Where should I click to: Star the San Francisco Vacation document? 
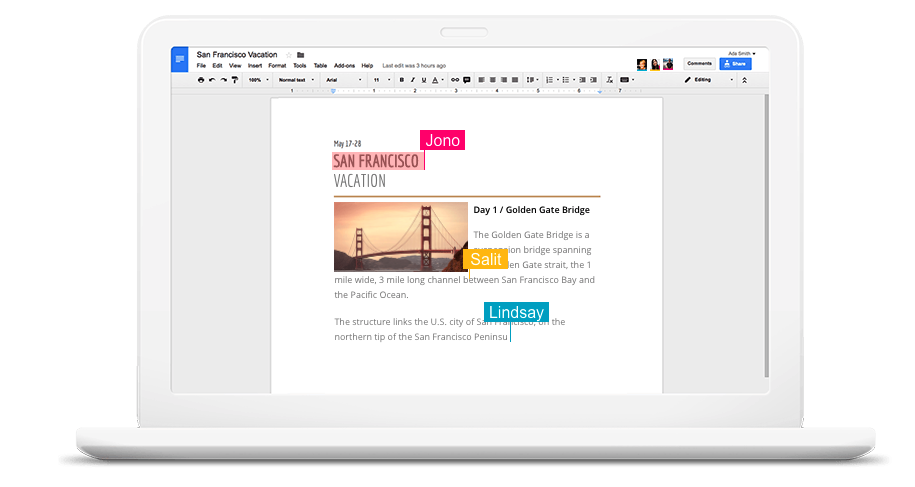click(289, 55)
